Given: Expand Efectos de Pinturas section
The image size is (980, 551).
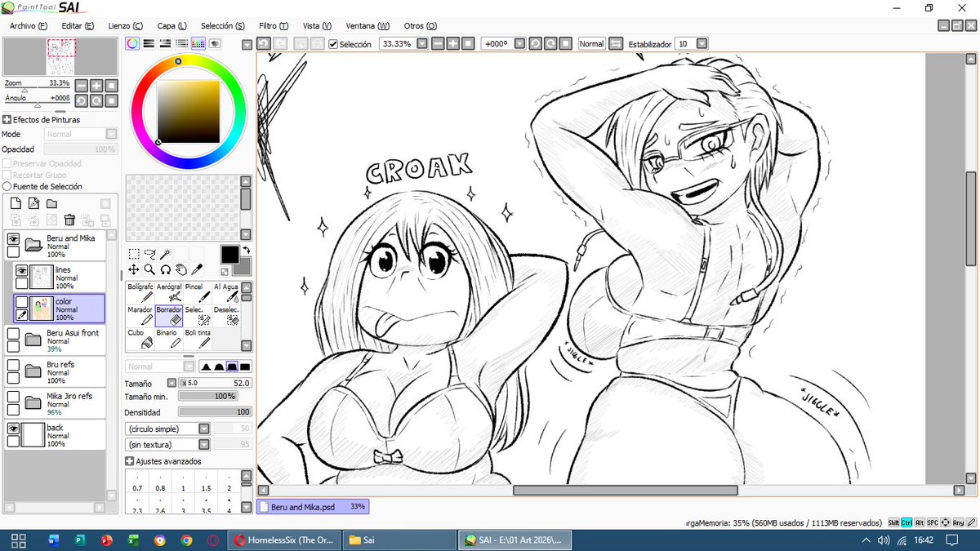Looking at the screenshot, I should [x=7, y=119].
